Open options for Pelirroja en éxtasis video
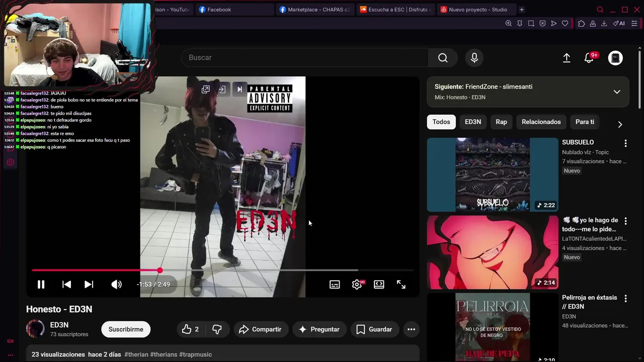 pyautogui.click(x=625, y=298)
